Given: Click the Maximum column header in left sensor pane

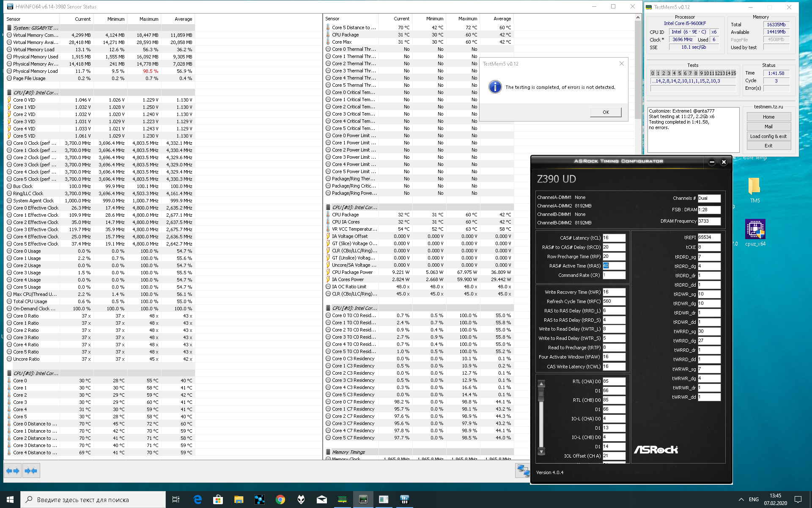Looking at the screenshot, I should 148,19.
